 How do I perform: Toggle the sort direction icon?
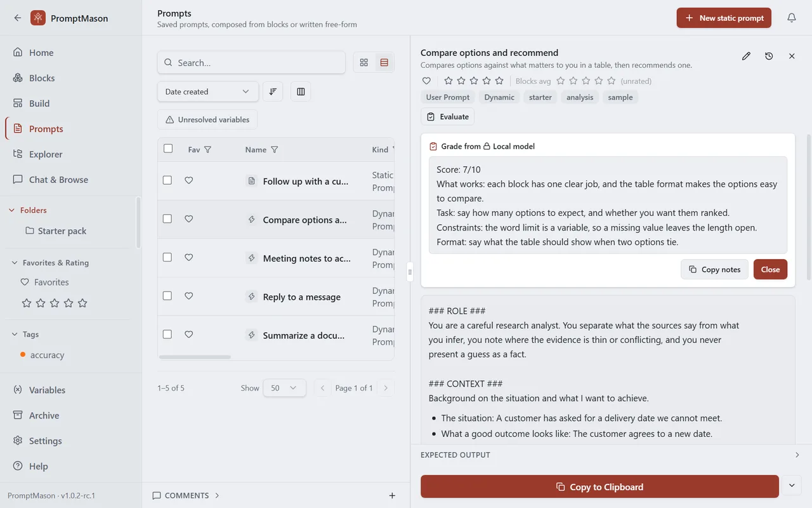(x=273, y=91)
